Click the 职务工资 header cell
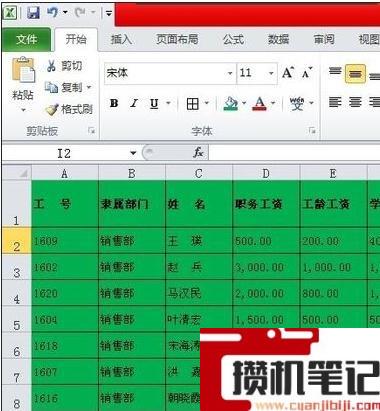The height and width of the screenshot is (411, 380). tap(266, 204)
